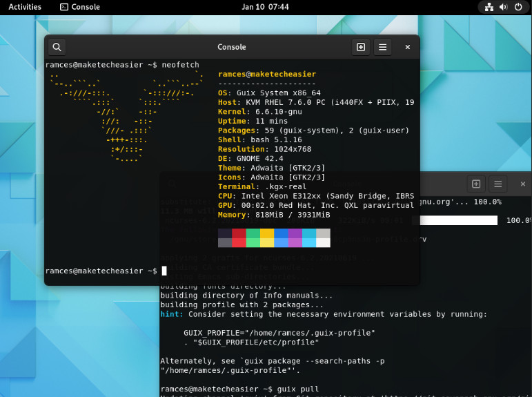Image resolution: width=532 pixels, height=397 pixels.
Task: Click the 'OS: Guix System x86_64' line
Action: tap(269, 93)
